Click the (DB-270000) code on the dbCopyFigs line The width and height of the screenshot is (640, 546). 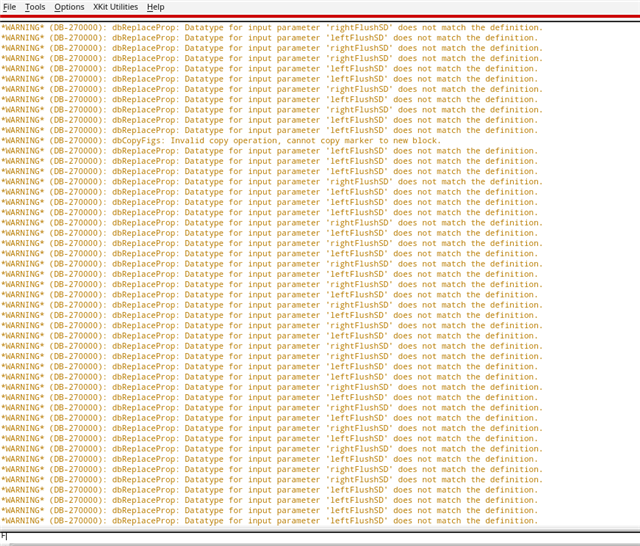tap(78, 140)
